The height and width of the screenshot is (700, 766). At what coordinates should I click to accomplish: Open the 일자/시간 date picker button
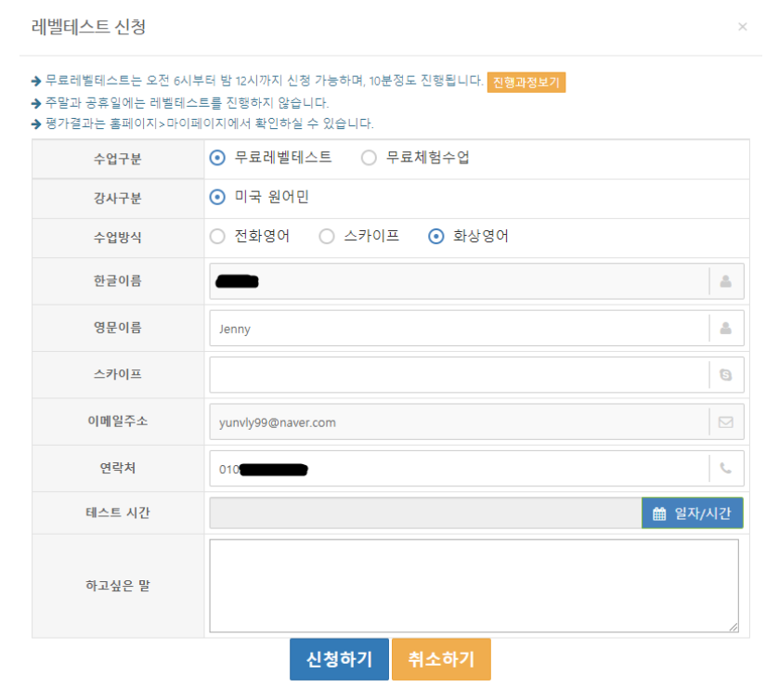coord(693,512)
